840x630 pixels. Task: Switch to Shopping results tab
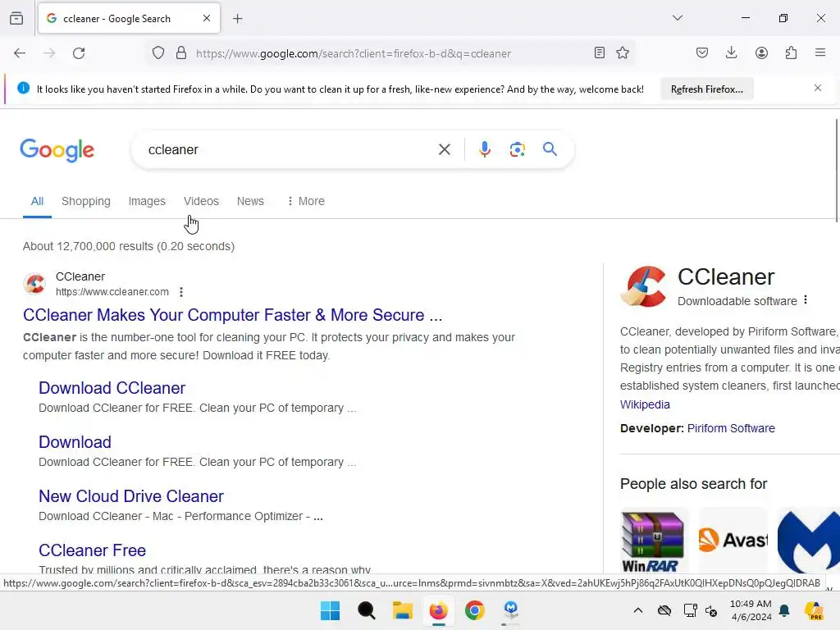tap(85, 202)
